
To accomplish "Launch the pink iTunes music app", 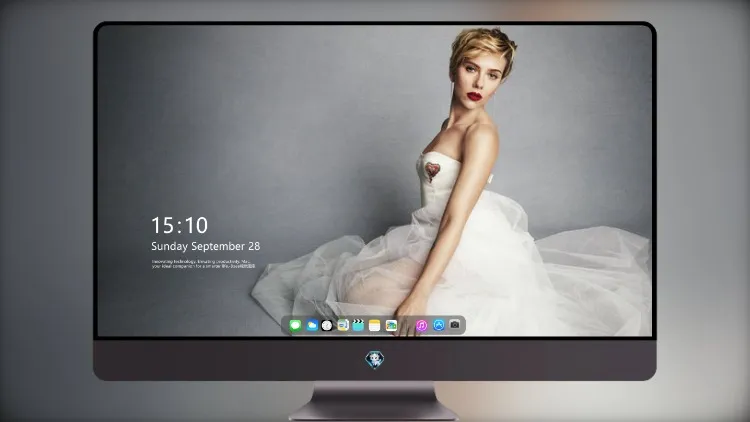I will [421, 325].
